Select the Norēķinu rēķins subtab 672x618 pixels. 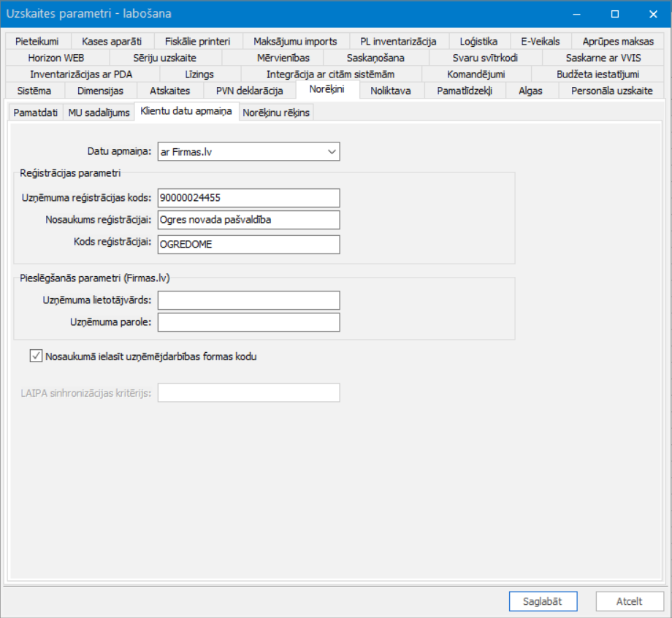[276, 112]
